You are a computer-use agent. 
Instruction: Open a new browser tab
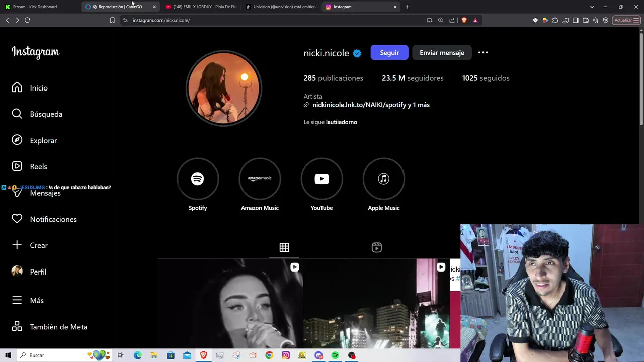coord(408,7)
